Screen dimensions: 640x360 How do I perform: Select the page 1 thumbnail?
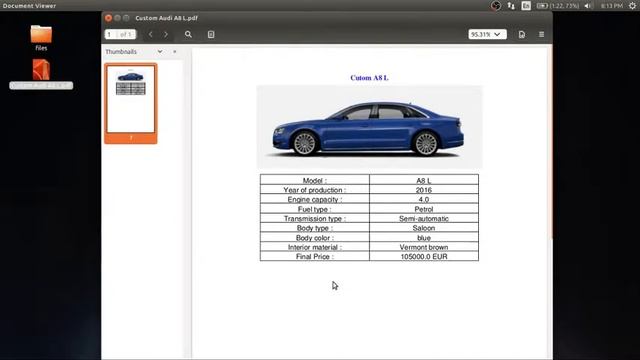[131, 103]
